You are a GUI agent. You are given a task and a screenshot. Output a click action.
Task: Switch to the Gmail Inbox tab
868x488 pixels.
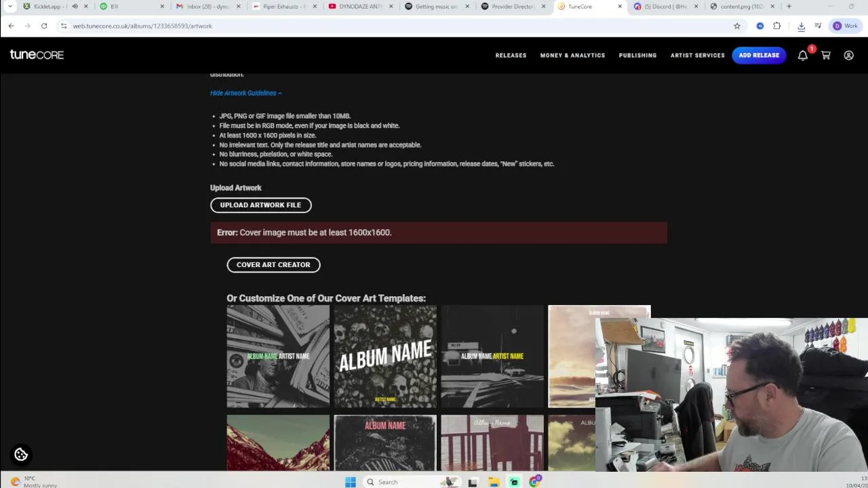[208, 7]
